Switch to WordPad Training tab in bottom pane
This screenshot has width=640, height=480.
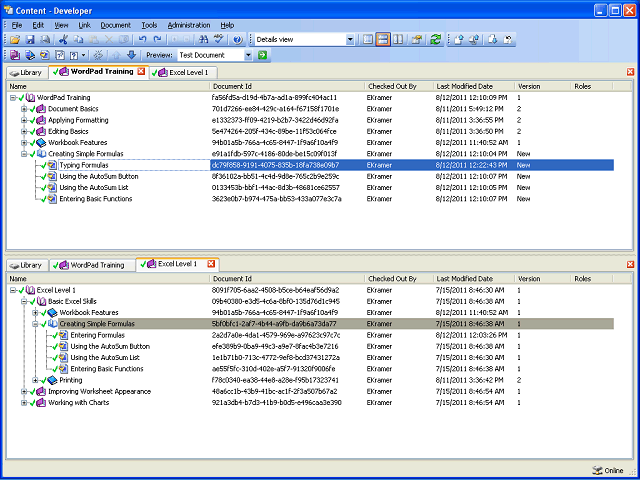[x=92, y=265]
